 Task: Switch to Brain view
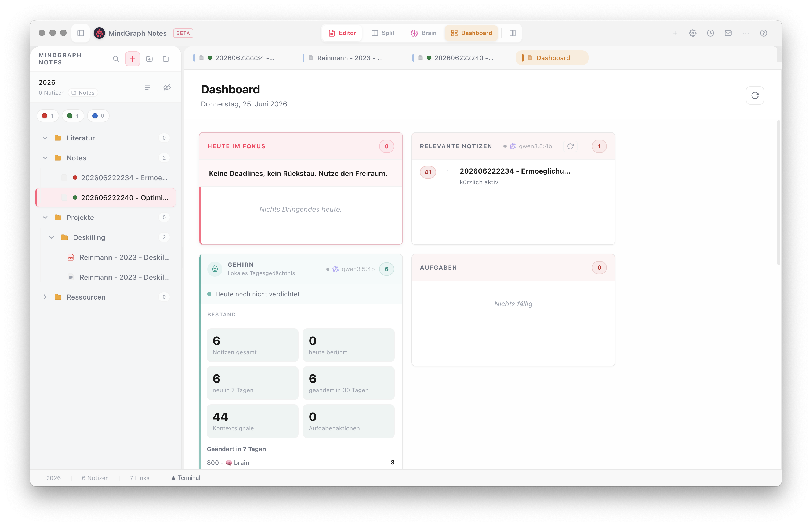pyautogui.click(x=423, y=33)
